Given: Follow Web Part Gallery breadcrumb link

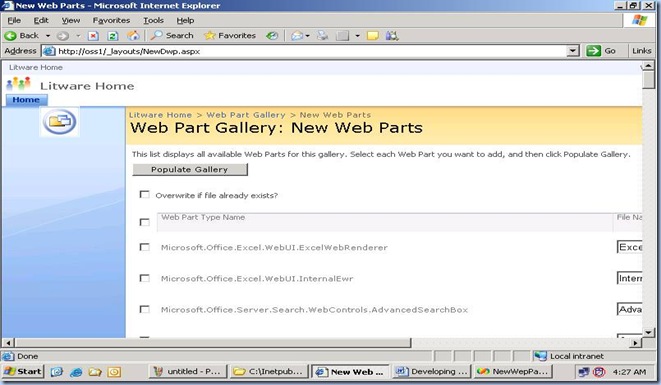Looking at the screenshot, I should 246,115.
